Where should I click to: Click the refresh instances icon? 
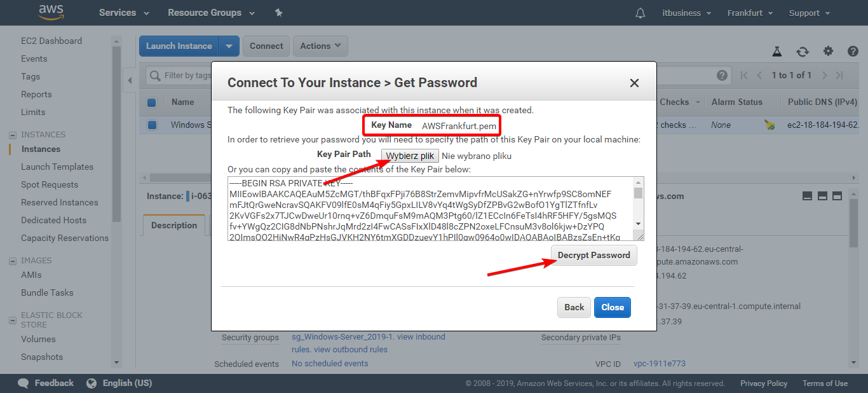tap(803, 52)
